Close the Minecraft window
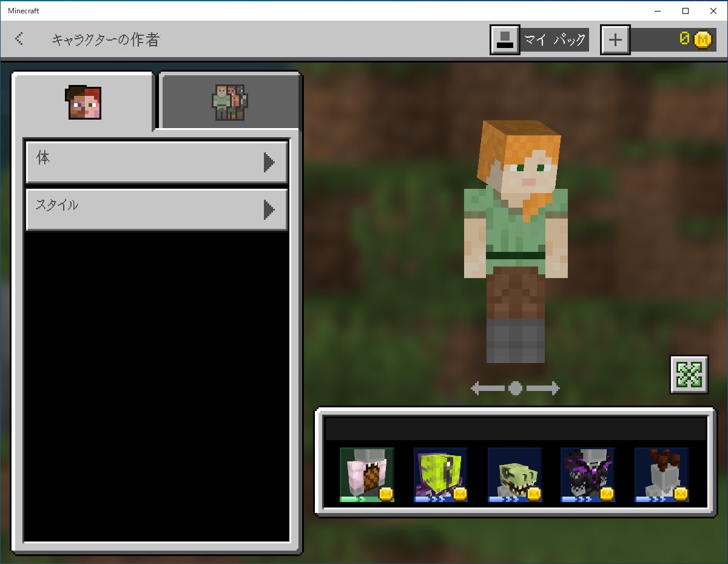728x564 pixels. click(713, 10)
